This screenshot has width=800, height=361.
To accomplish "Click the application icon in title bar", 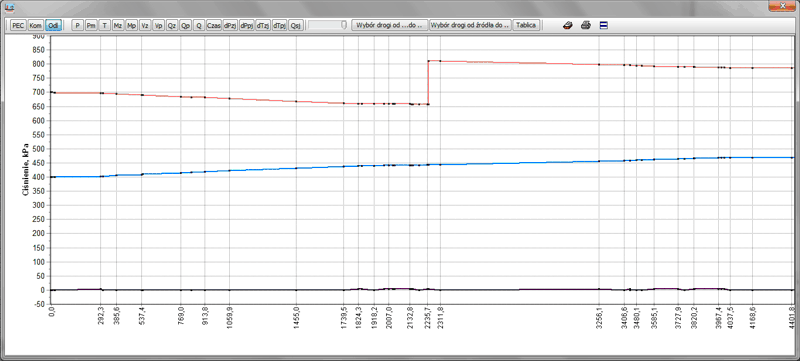I will click(10, 7).
